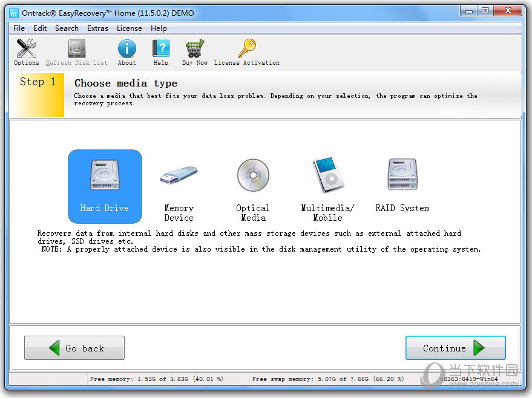Open the Search menu
This screenshot has height=398, width=532.
(67, 28)
